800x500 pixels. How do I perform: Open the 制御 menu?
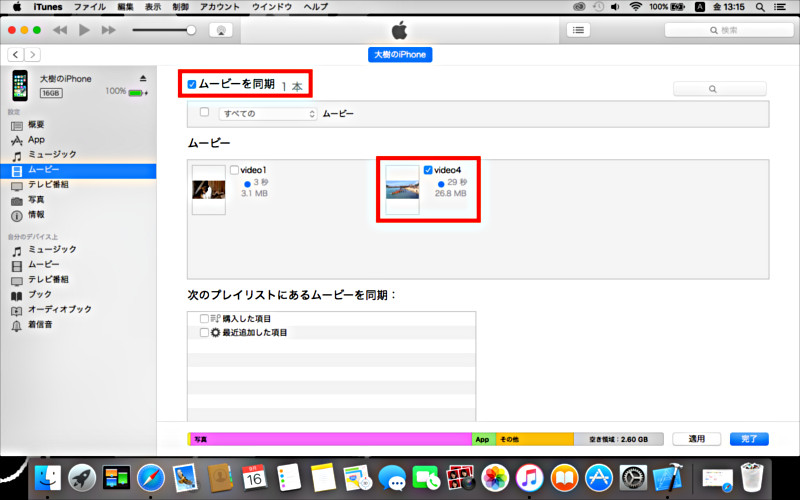point(180,7)
